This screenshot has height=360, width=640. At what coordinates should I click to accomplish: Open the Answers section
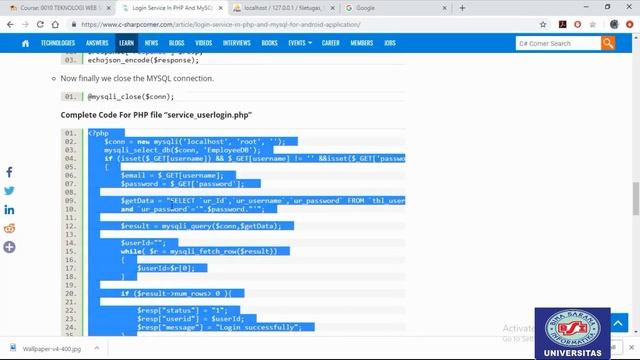[97, 43]
